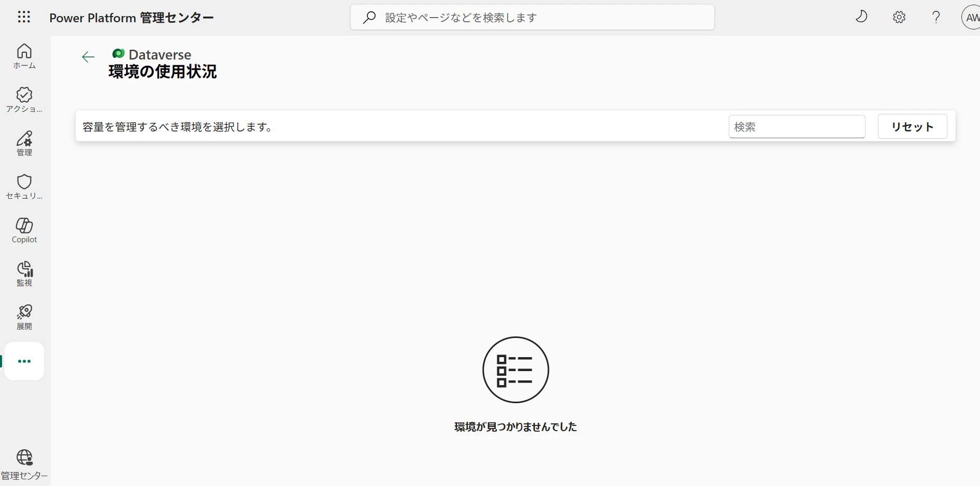
Task: Go to ホーム in the sidebar
Action: point(24,56)
